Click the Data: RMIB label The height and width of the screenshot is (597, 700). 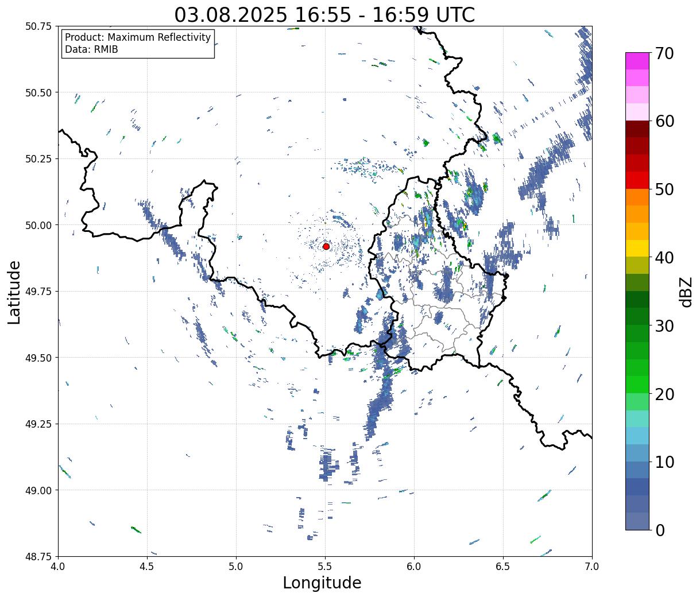[x=91, y=49]
